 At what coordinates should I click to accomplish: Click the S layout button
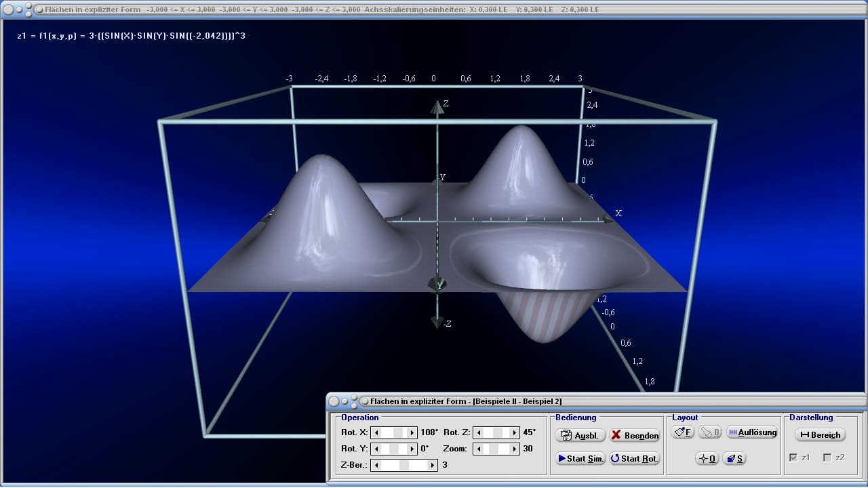tap(734, 458)
